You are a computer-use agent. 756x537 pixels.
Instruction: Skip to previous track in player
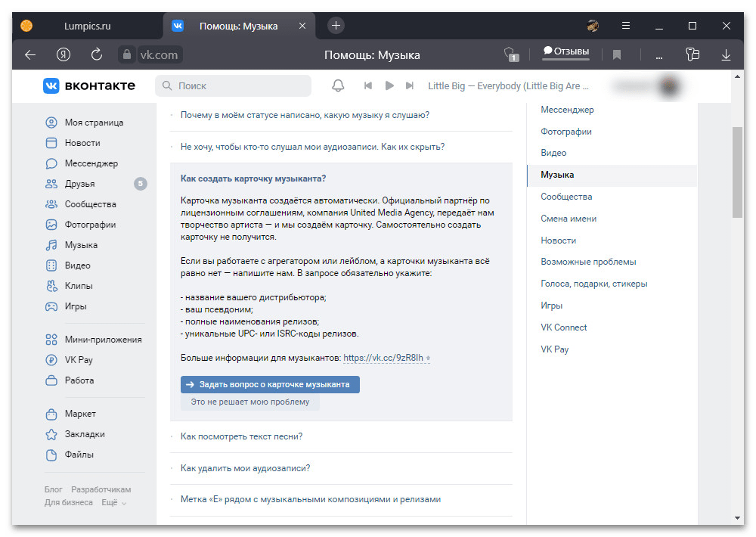pos(368,86)
